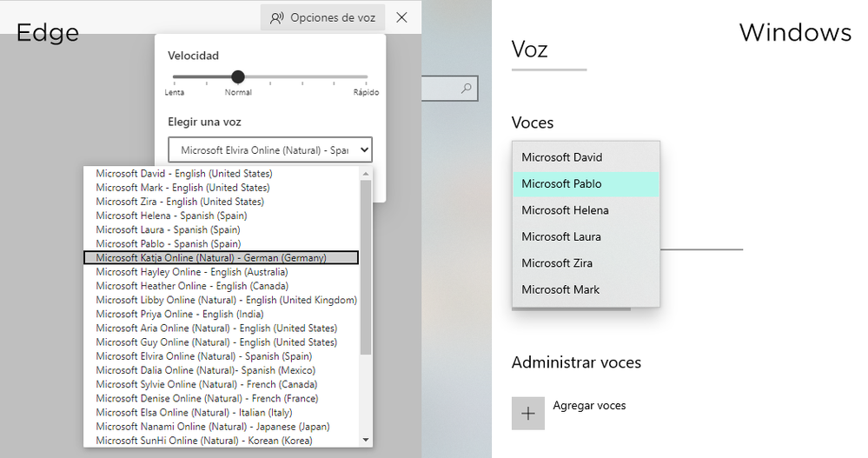Image resolution: width=868 pixels, height=458 pixels.
Task: Choose Microsoft Aria Online voice
Action: point(222,329)
